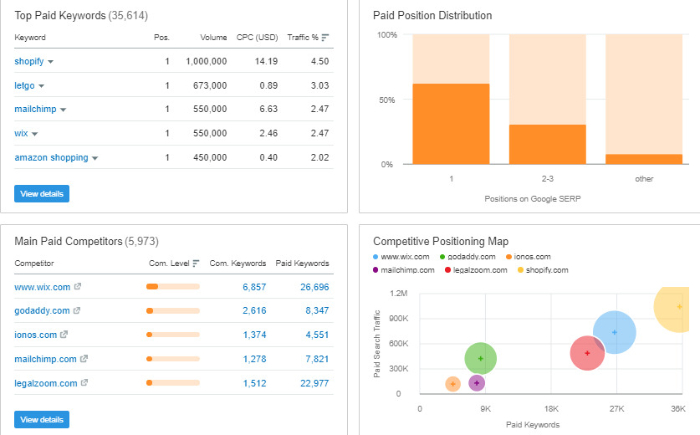Open 2,616 common keywords for godaddy
This screenshot has height=435, width=700.
254,310
